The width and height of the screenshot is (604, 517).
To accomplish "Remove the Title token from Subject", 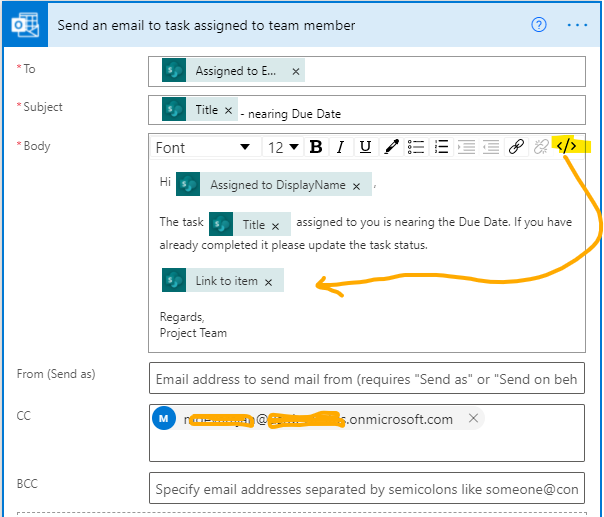I will click(x=228, y=111).
